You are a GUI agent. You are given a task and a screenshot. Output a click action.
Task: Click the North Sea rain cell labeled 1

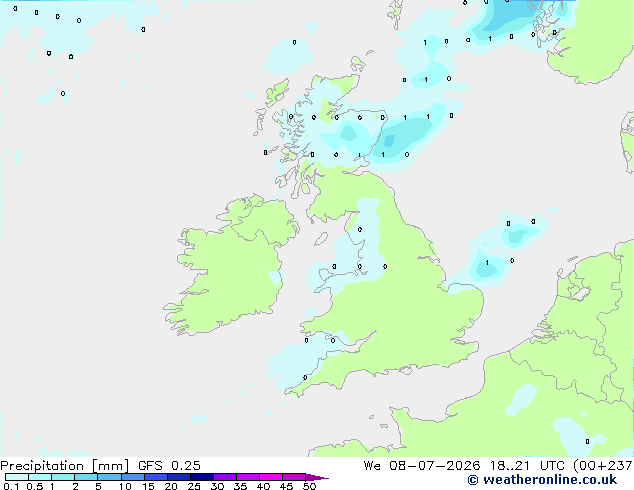[487, 267]
